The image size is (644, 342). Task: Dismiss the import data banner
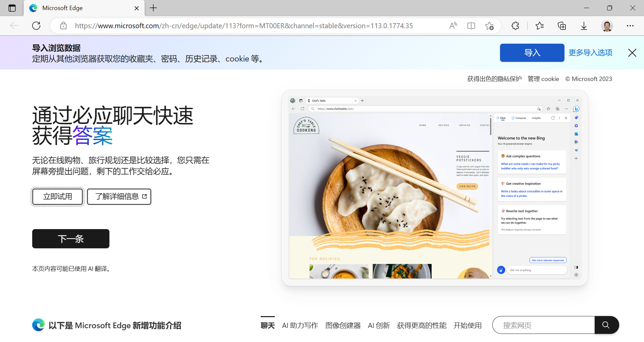point(632,53)
